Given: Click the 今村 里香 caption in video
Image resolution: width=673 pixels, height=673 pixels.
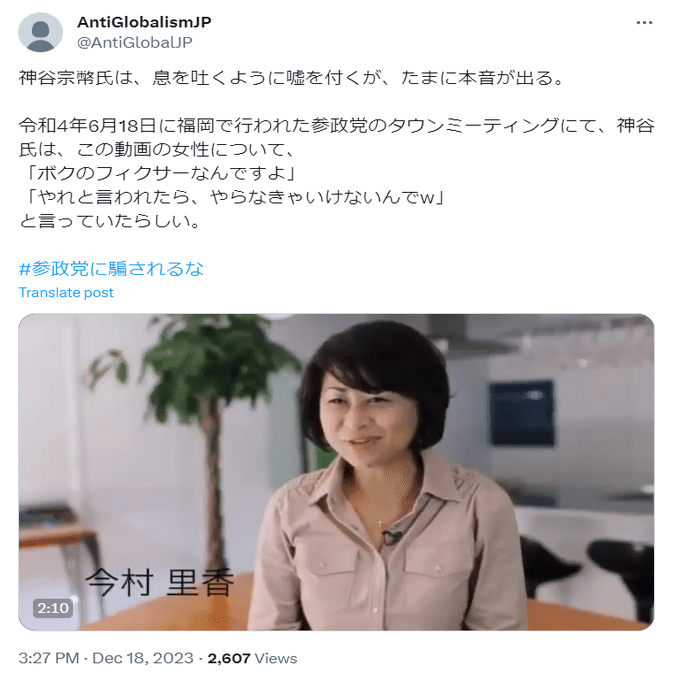Looking at the screenshot, I should (x=160, y=583).
